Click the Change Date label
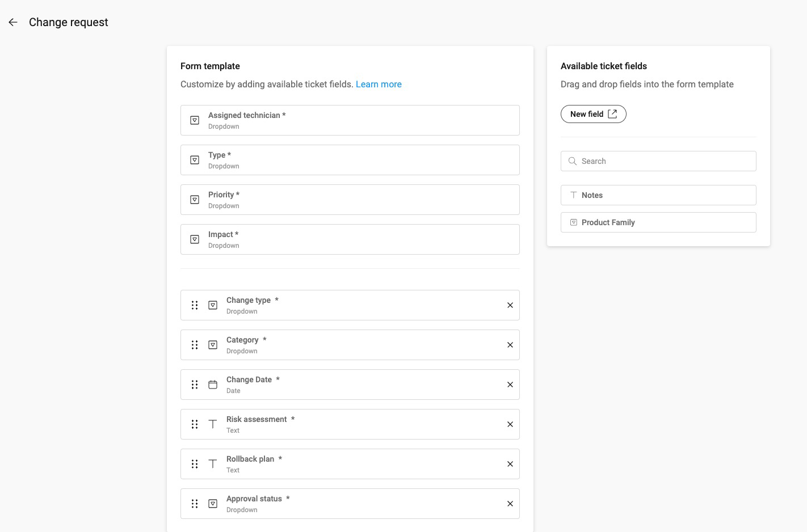The width and height of the screenshot is (807, 532). click(249, 379)
